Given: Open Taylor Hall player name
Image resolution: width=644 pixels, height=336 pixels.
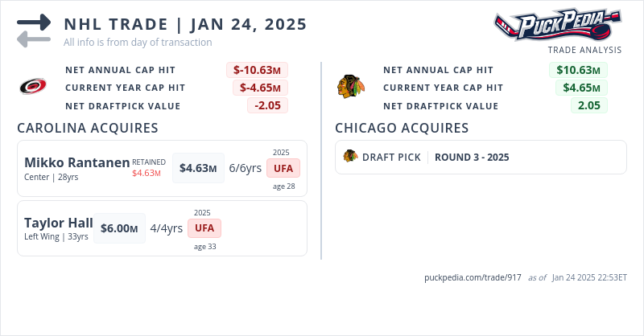Looking at the screenshot, I should tap(59, 223).
